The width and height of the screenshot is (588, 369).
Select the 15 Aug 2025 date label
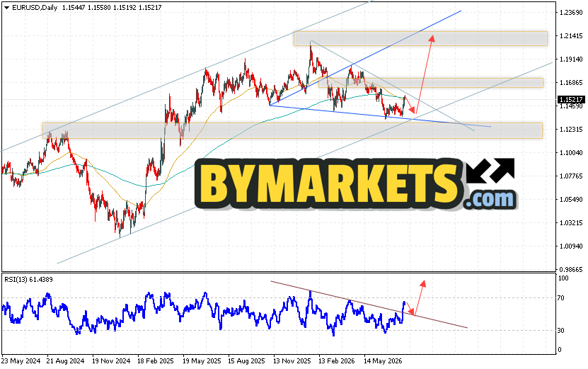[x=246, y=361]
